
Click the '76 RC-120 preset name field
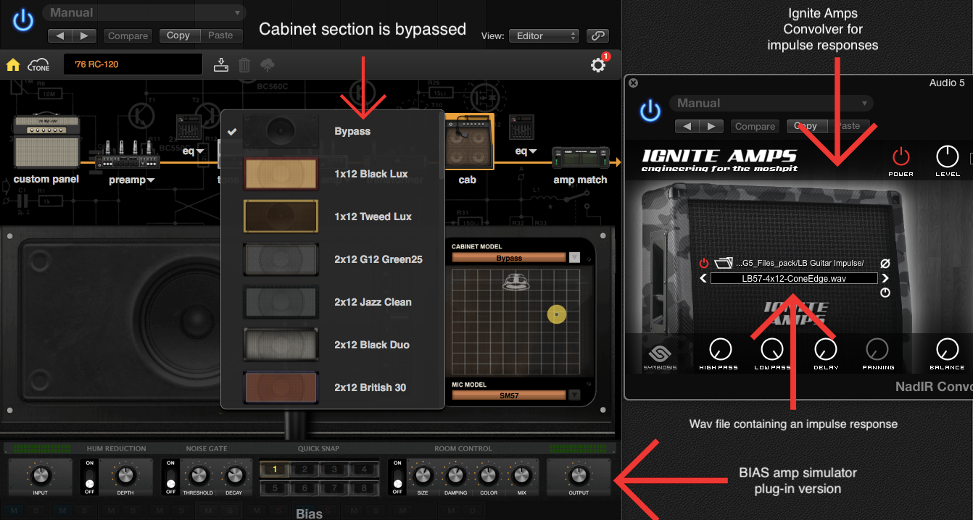pos(133,65)
